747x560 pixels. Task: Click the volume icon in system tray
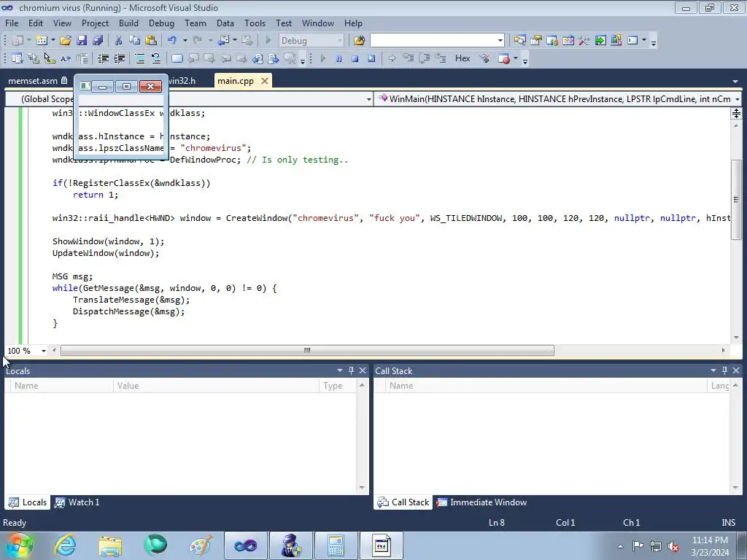(x=673, y=546)
